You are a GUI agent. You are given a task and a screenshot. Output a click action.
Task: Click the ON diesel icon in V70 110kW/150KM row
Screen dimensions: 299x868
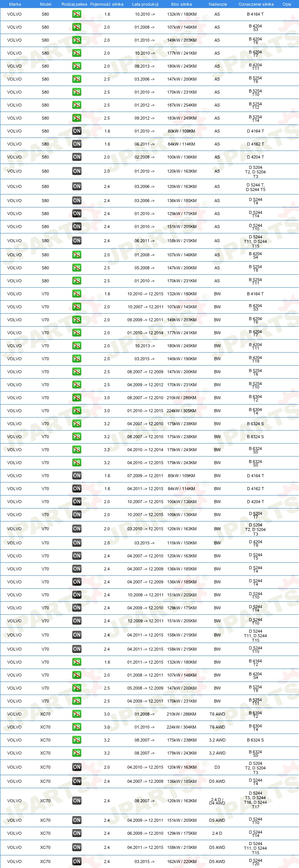click(x=77, y=543)
